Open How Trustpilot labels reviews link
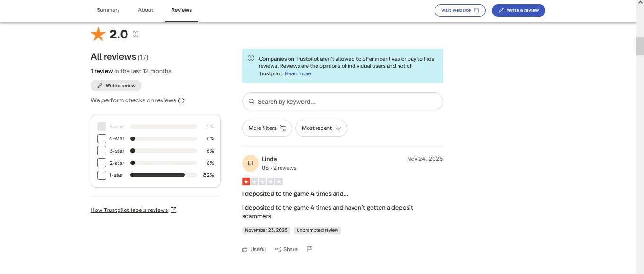 pyautogui.click(x=134, y=210)
